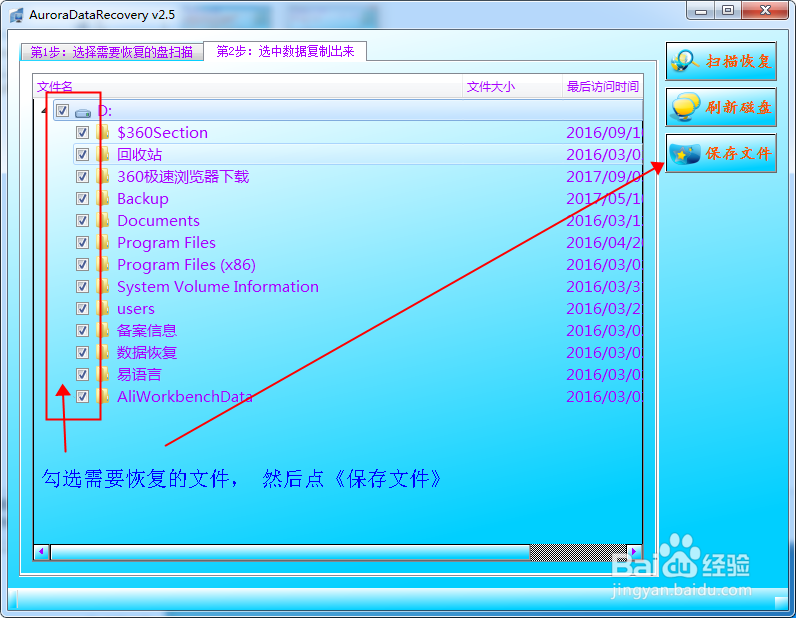The height and width of the screenshot is (618, 796).
Task: Uncheck the D: drive checkbox
Action: click(x=62, y=110)
